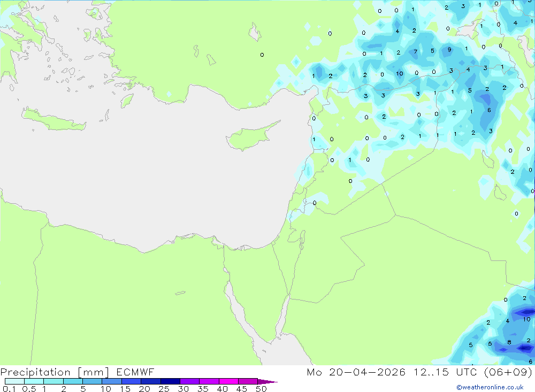Open the weatheronline.co.uk copyright link
The width and height of the screenshot is (535, 392).
click(x=490, y=387)
